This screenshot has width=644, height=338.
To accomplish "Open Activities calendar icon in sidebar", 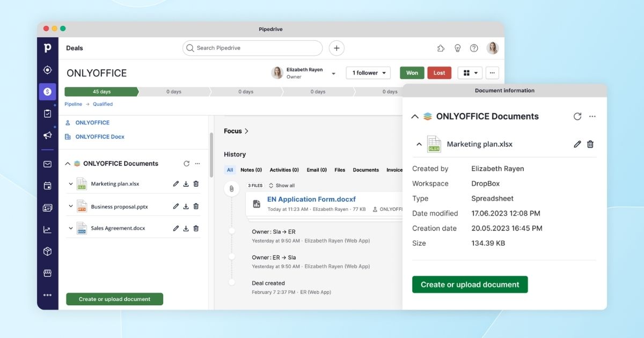I will pos(47,186).
